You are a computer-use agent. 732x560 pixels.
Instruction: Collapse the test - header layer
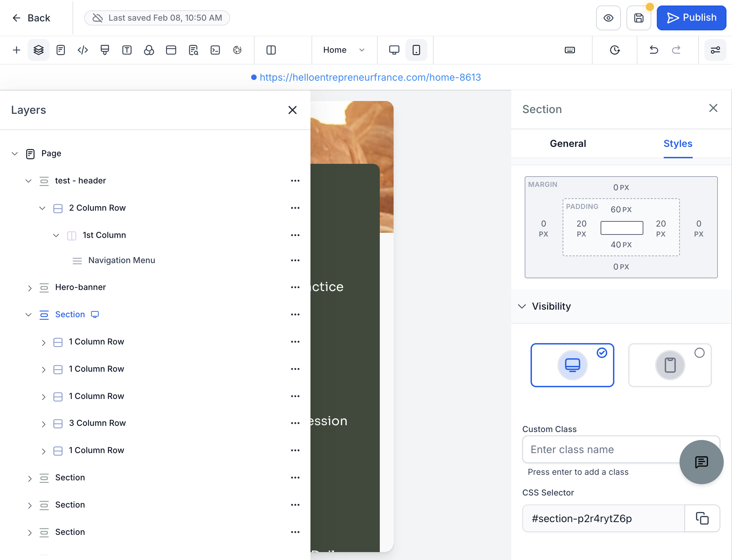pos(28,181)
